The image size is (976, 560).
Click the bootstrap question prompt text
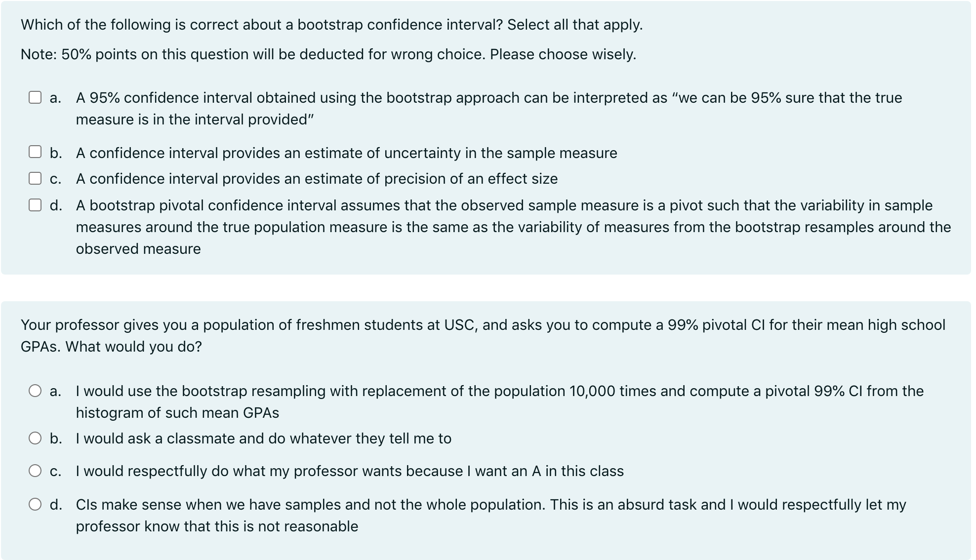331,24
